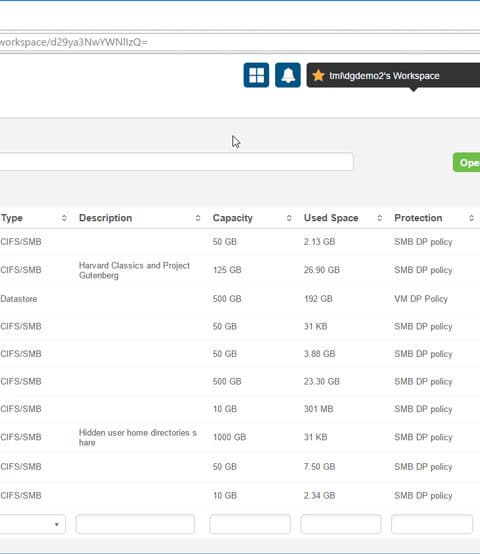Screen dimensions: 480x554
Task: Focus the Protection filter field
Action: click(x=432, y=524)
